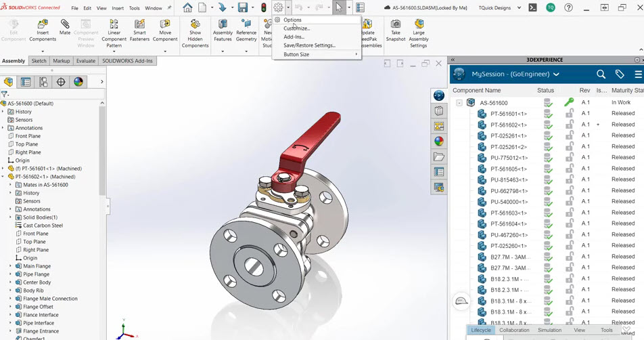
Task: Click the tag icon in 3DEXPERIENCE panel
Action: click(620, 74)
